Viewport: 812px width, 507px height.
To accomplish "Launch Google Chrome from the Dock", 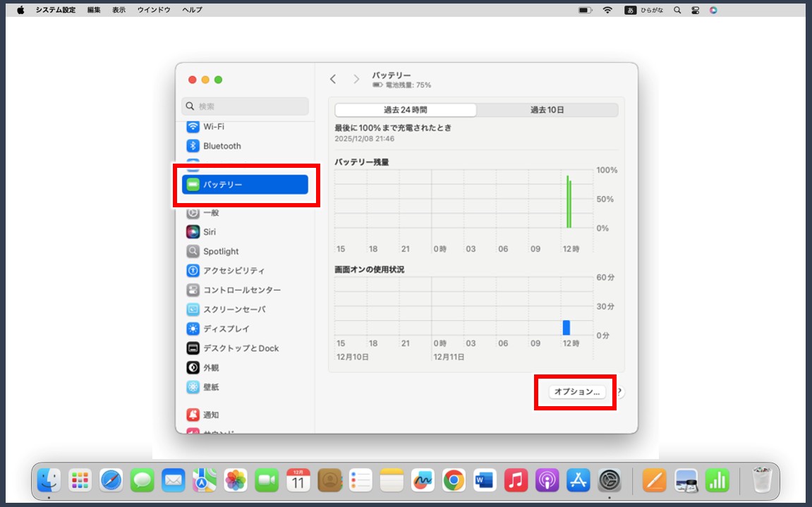I will coord(452,481).
